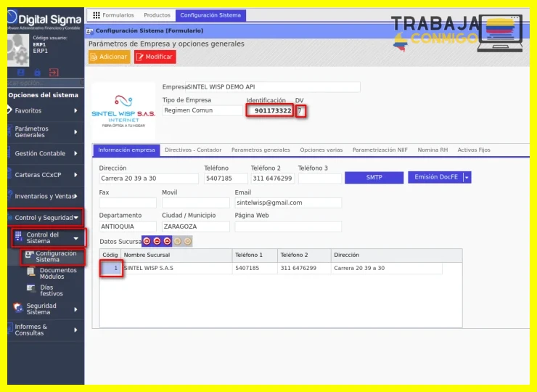Switch to the Productos top tab
Screen dimensions: 537x392
(x=157, y=15)
